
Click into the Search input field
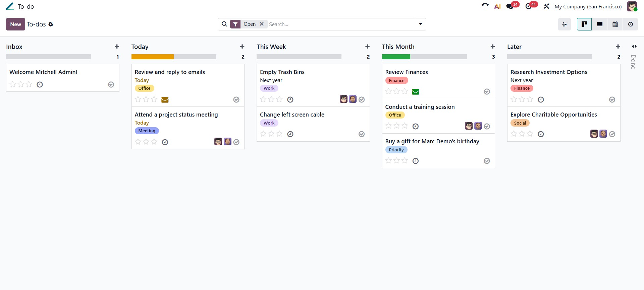(340, 24)
